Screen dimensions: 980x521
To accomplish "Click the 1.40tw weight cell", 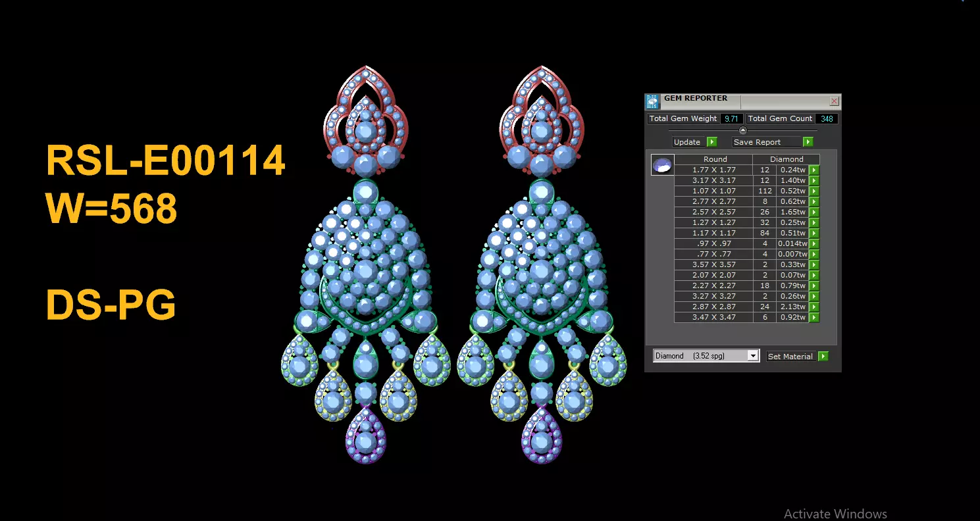I will tap(792, 180).
